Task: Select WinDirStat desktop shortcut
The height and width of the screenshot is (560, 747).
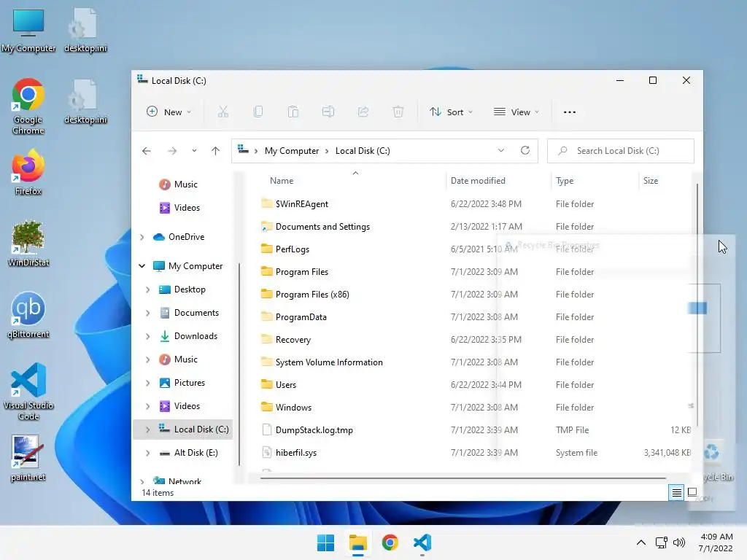Action: [28, 244]
